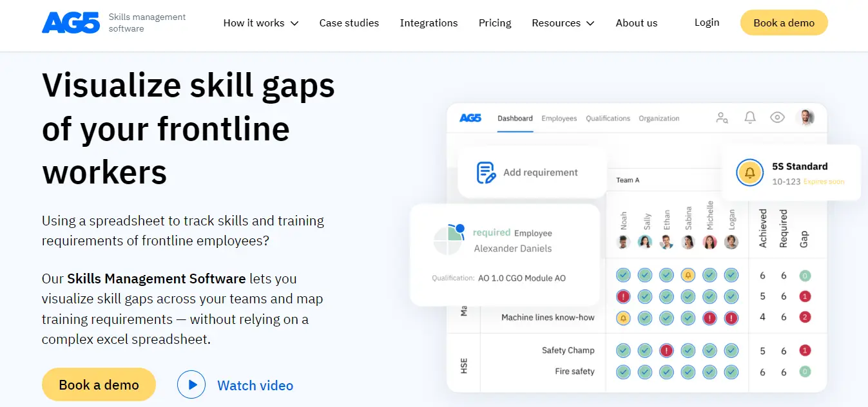This screenshot has height=407, width=868.
Task: Go to Case studies
Action: (349, 23)
